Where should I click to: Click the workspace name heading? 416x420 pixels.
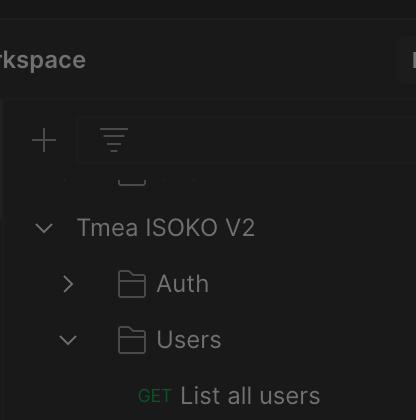pos(43,60)
